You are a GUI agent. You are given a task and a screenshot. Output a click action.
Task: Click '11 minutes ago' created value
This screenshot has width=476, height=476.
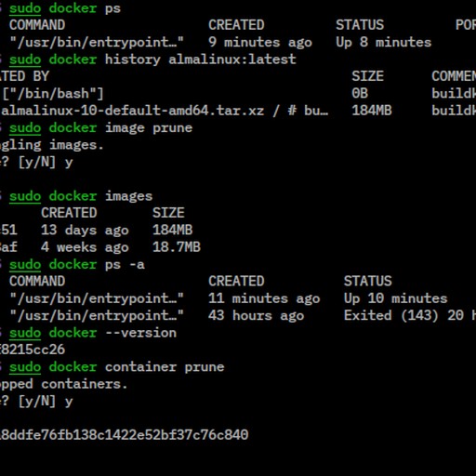pyautogui.click(x=264, y=298)
